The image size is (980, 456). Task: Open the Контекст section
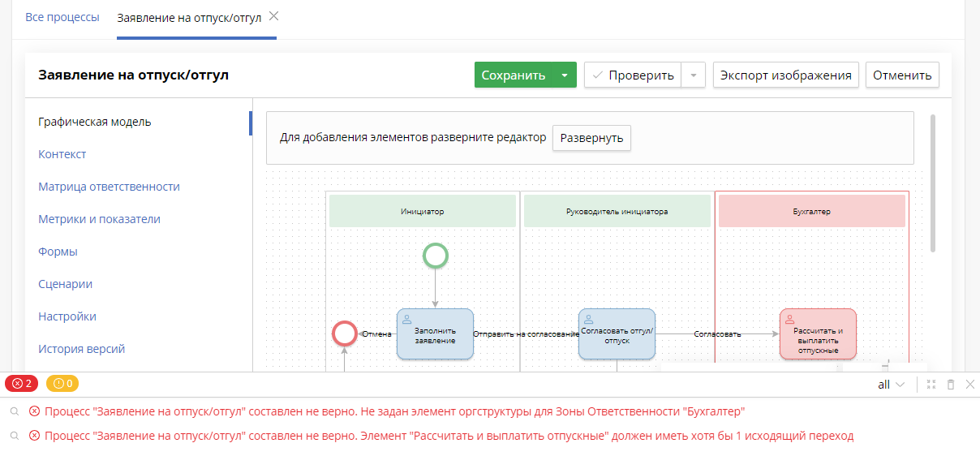[x=62, y=154]
